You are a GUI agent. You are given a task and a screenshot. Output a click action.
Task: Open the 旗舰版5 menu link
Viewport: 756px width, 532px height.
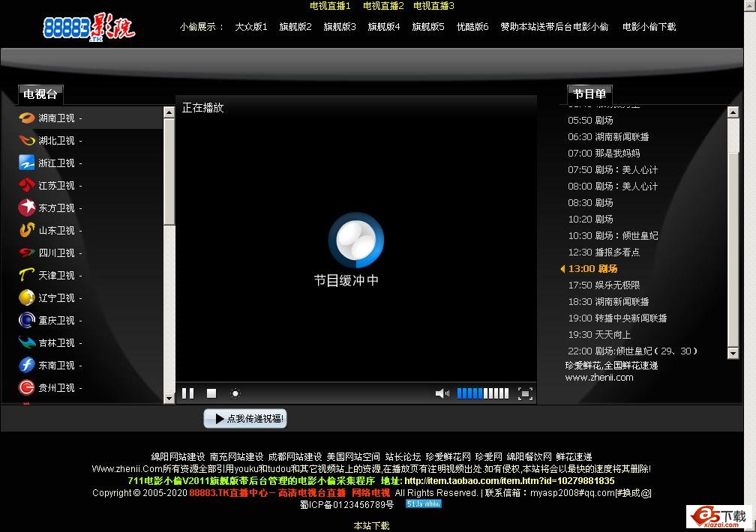click(x=428, y=27)
